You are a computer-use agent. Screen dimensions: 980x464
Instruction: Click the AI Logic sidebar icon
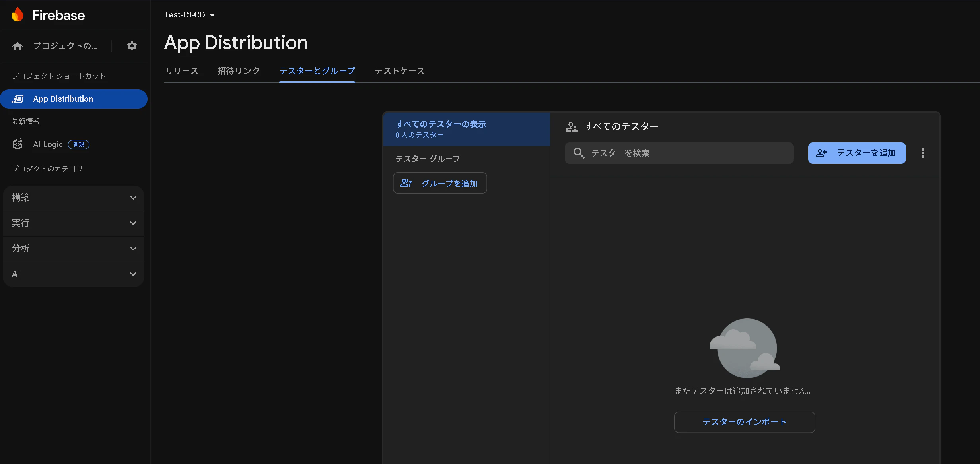17,144
